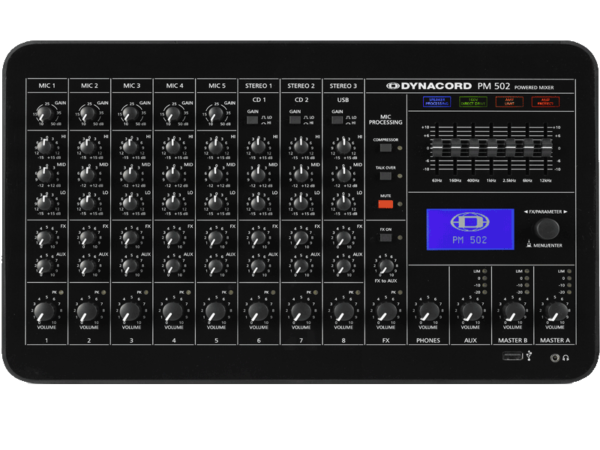
Task: Click the Dynacord logo on the header
Action: pos(429,86)
